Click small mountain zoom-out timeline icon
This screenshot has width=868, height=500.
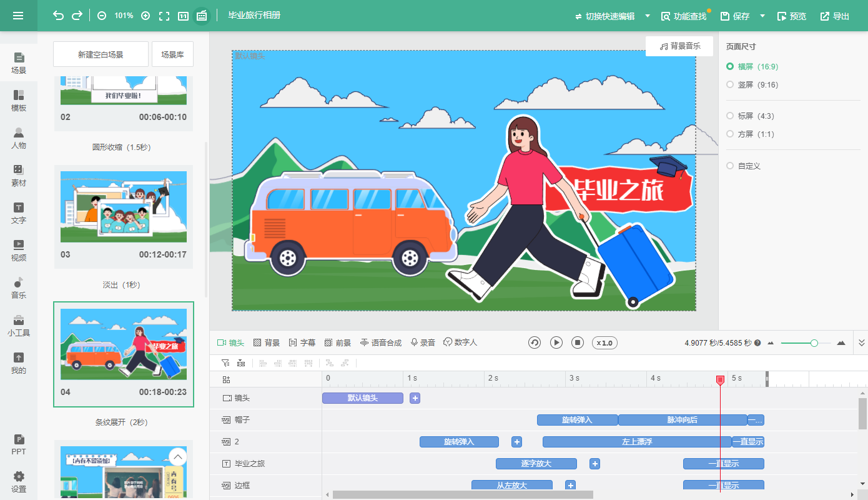pos(771,343)
